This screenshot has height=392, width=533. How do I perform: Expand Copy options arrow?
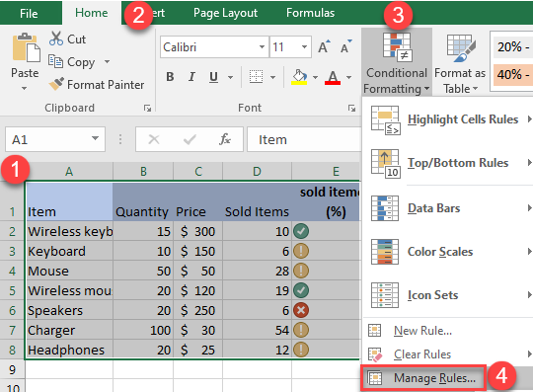107,62
